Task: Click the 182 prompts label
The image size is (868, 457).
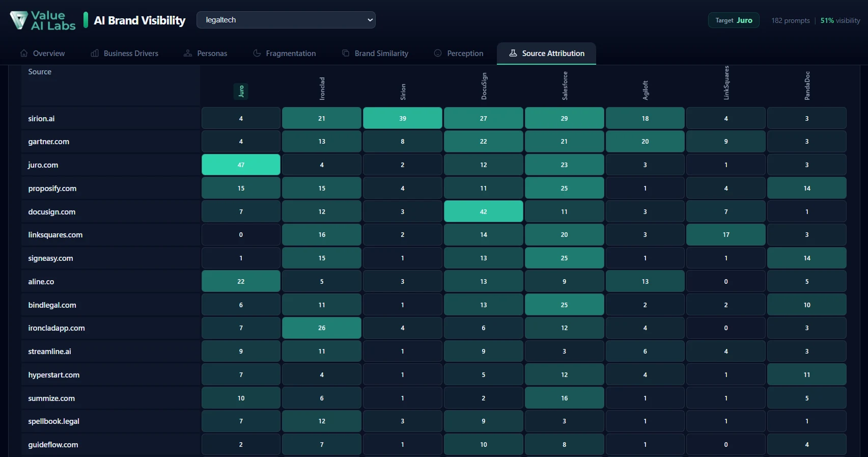Action: [790, 20]
